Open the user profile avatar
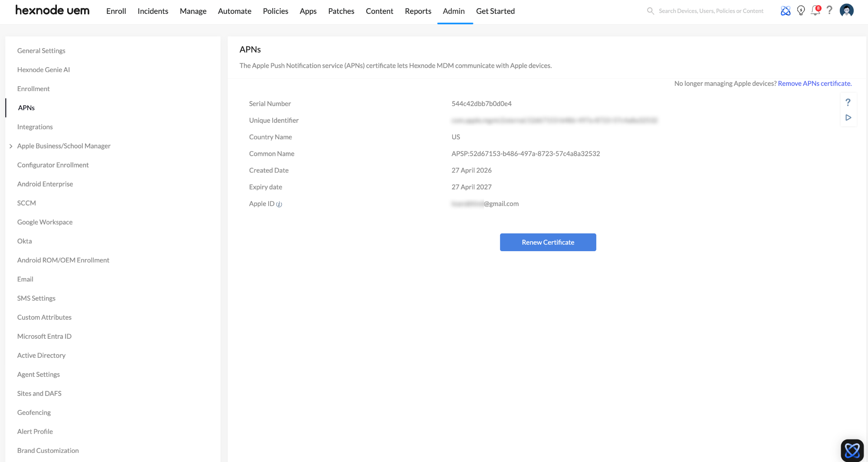The width and height of the screenshot is (868, 462). 847,10
